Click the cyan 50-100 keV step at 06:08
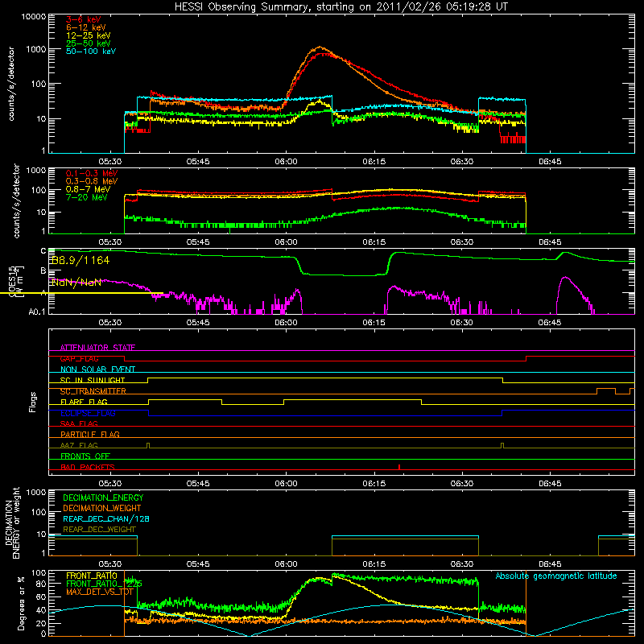 pyautogui.click(x=332, y=103)
